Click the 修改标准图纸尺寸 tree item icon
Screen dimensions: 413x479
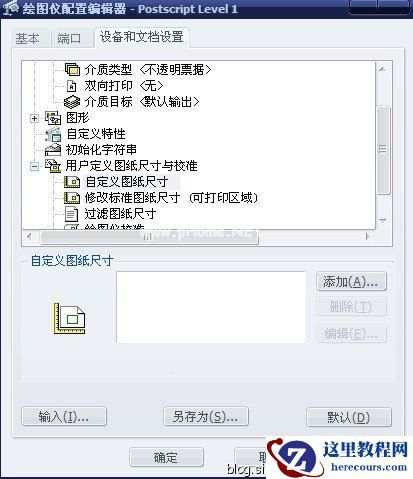(x=72, y=198)
